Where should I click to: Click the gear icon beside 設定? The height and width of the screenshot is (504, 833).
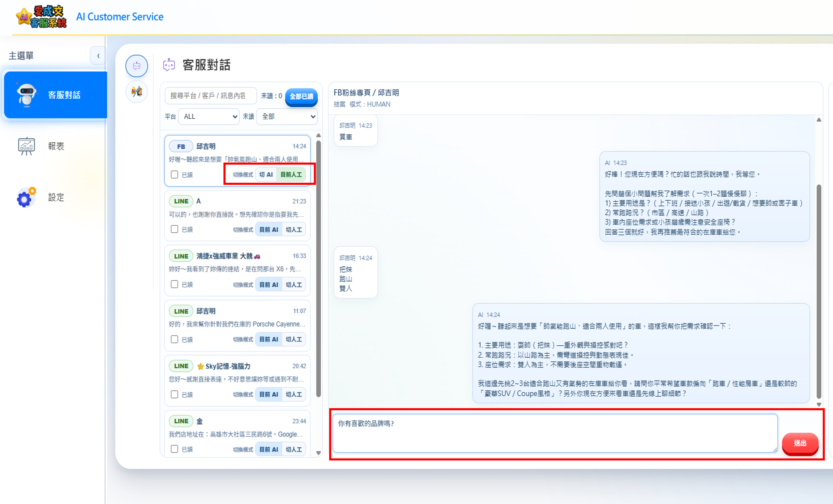tap(26, 197)
